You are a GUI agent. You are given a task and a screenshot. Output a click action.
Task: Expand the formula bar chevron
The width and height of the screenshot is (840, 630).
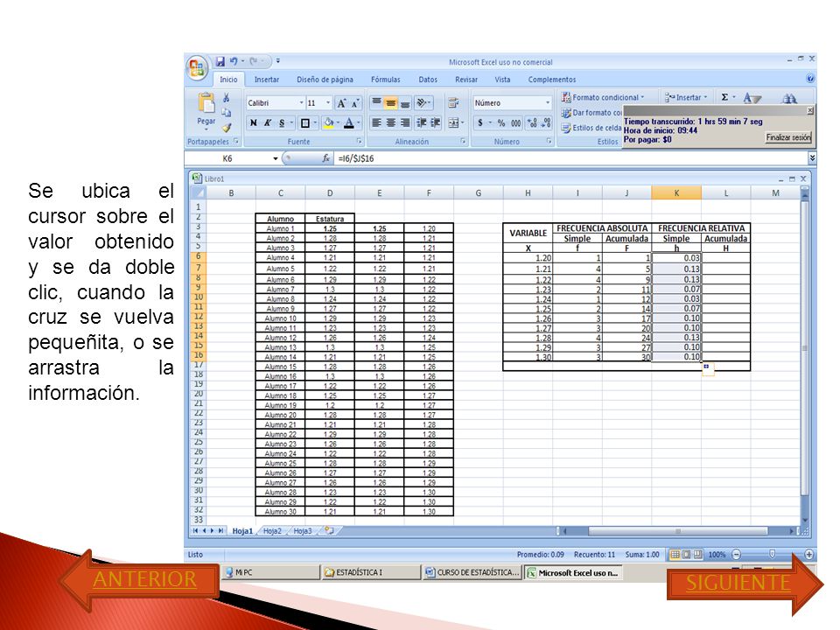click(812, 158)
